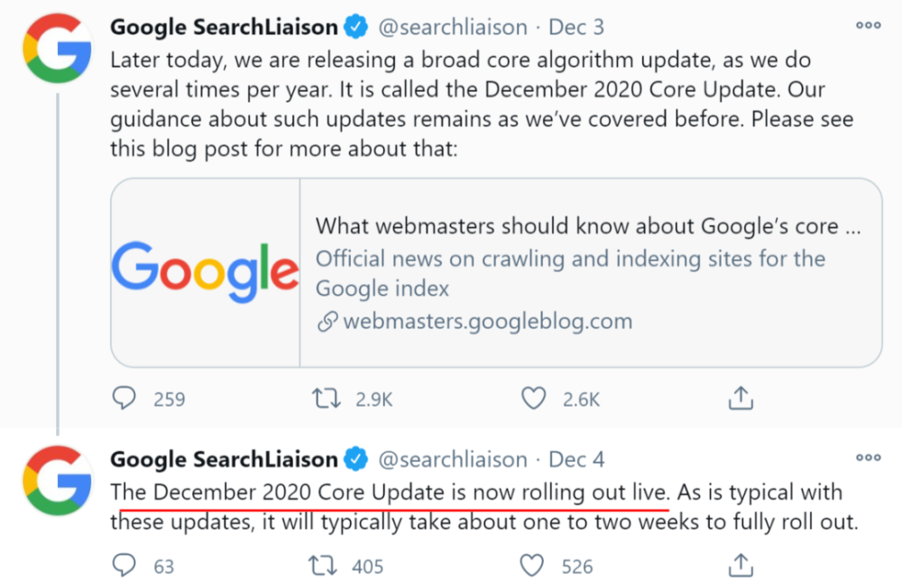Viewport: 902px width, 588px height.
Task: Open Google profile picture on second tweet
Action: click(x=58, y=481)
